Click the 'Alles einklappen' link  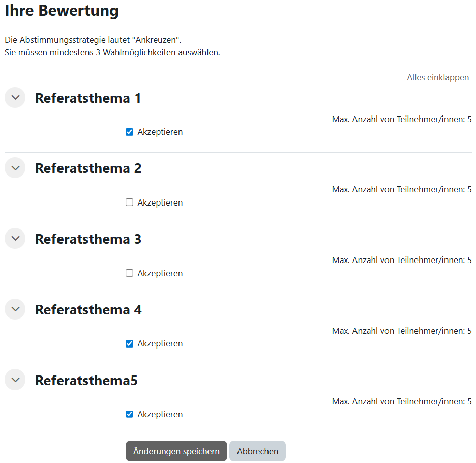click(437, 78)
